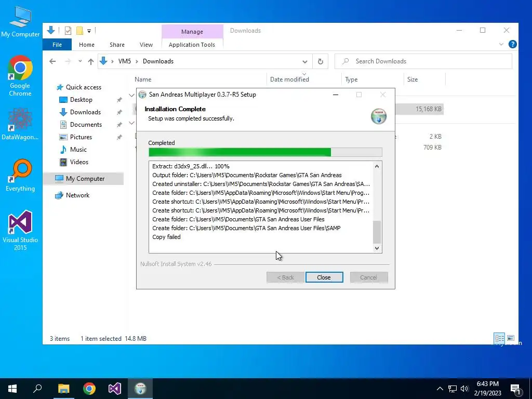Open Everything search desktop shortcut
The image size is (532, 399).
[x=20, y=176]
